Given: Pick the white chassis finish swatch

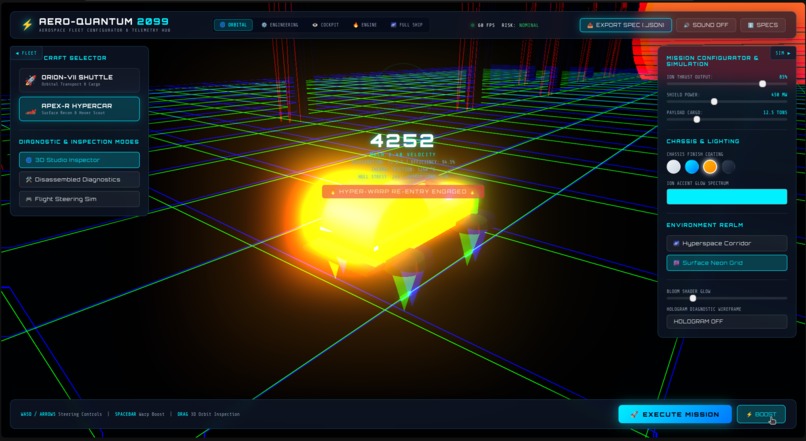Looking at the screenshot, I should (x=673, y=167).
